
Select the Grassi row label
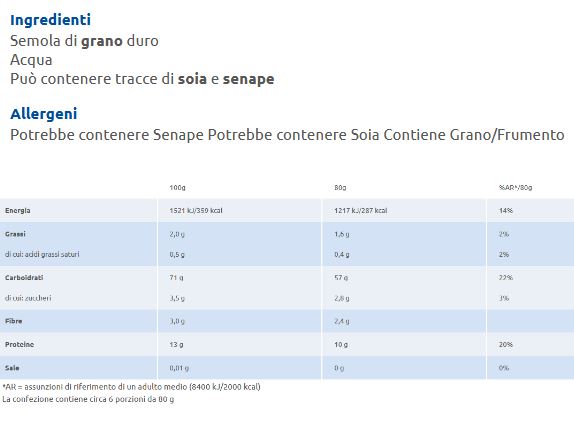pos(15,234)
